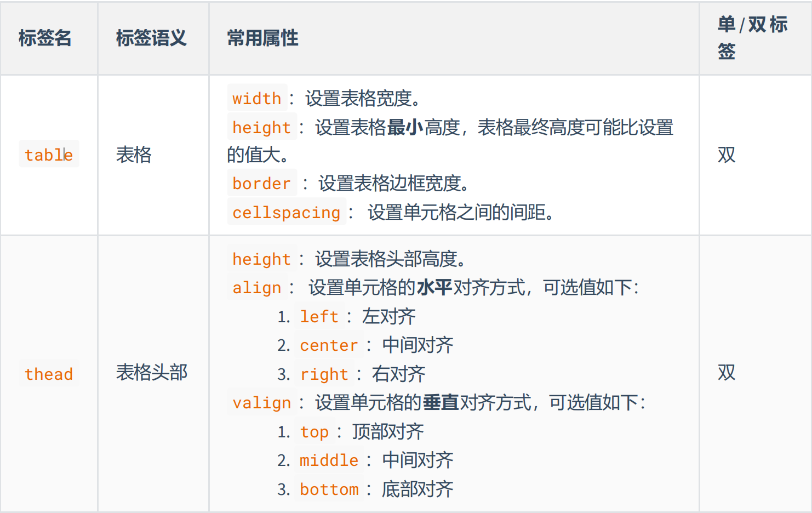Screen dimensions: 812x513
Task: Select the 'middle' valign value
Action: click(x=329, y=460)
